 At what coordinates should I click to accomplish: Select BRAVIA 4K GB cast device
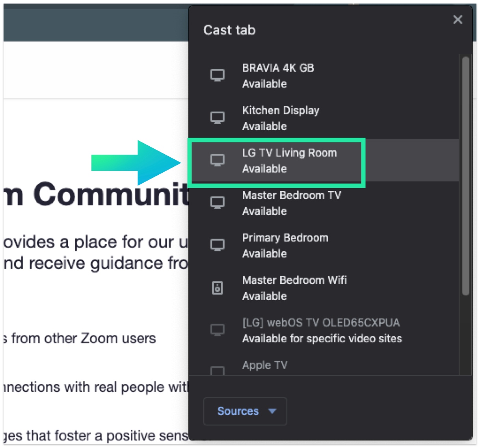point(278,75)
